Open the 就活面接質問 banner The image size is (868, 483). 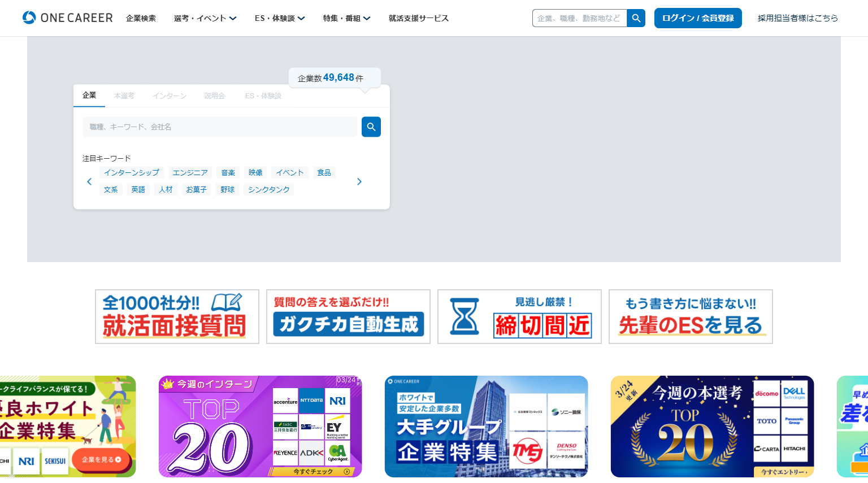(x=177, y=317)
